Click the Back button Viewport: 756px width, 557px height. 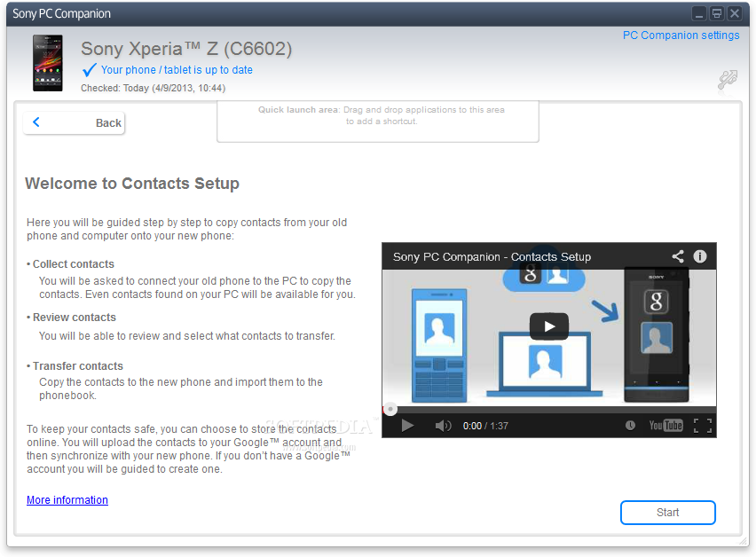click(x=74, y=123)
